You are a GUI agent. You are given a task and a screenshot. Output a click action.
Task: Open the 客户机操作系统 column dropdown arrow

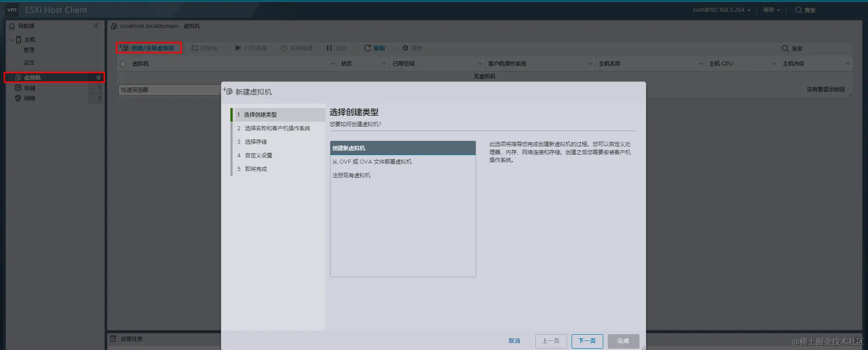pos(590,64)
